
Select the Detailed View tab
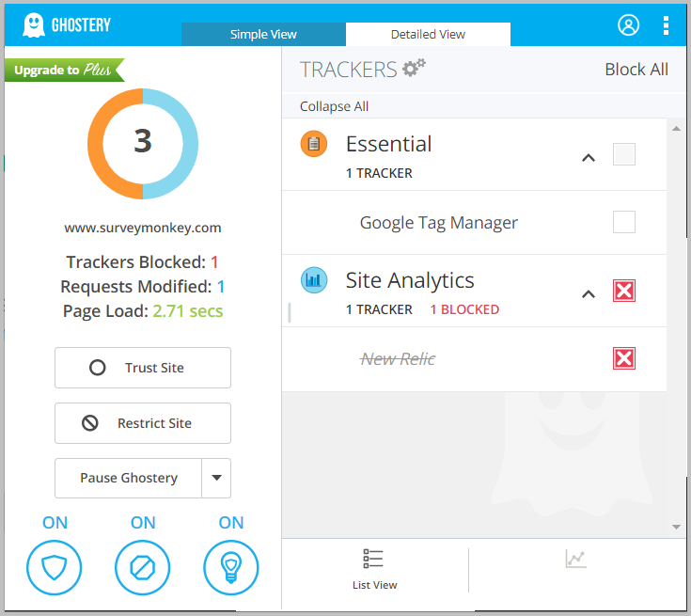pyautogui.click(x=428, y=35)
